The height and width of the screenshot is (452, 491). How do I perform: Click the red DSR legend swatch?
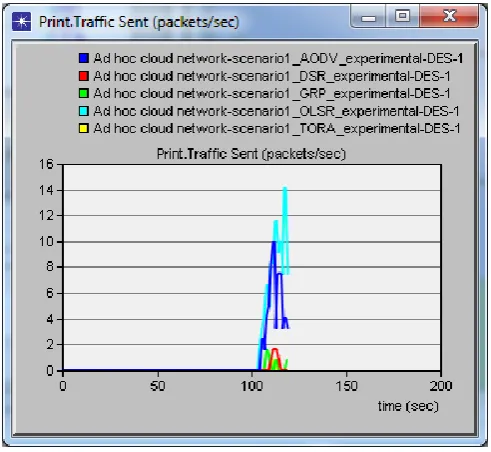point(84,76)
